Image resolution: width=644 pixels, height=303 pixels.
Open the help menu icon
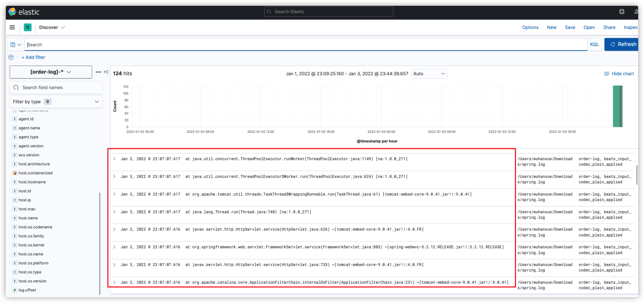pos(621,12)
